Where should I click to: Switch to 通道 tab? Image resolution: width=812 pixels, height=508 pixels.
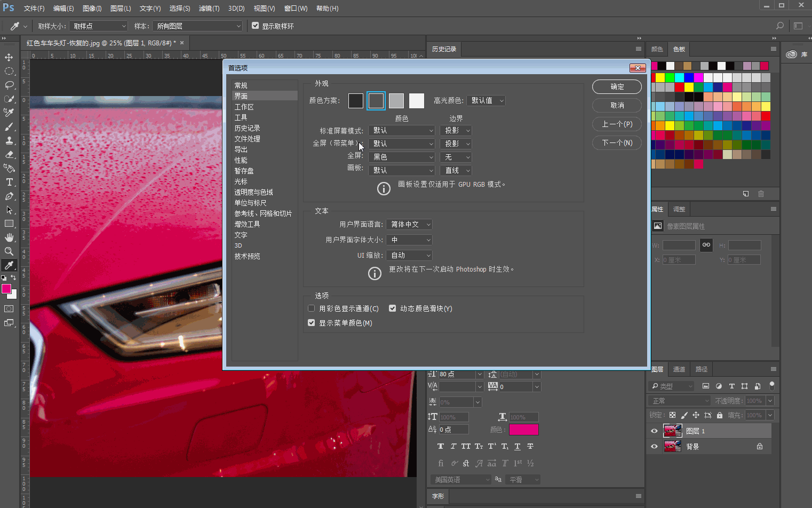(x=679, y=369)
